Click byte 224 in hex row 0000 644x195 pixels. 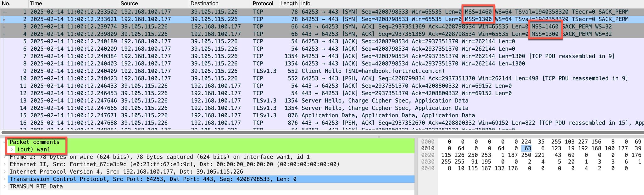(x=526, y=142)
